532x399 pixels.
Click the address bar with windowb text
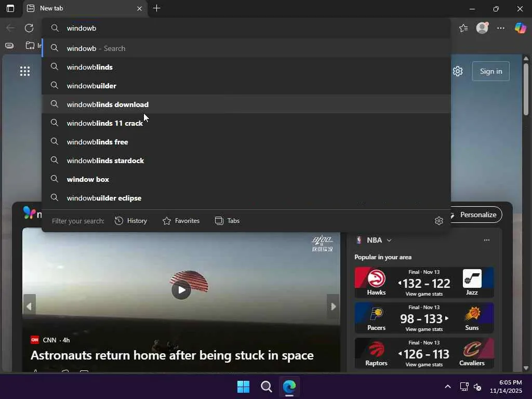246,28
